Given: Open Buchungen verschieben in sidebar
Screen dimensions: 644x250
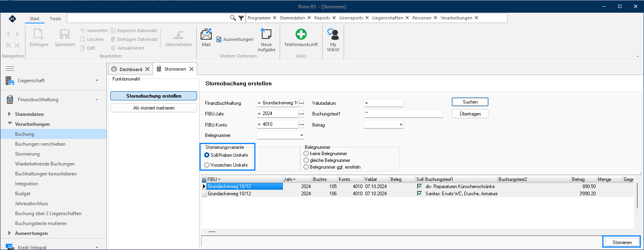Looking at the screenshot, I should click(40, 144).
